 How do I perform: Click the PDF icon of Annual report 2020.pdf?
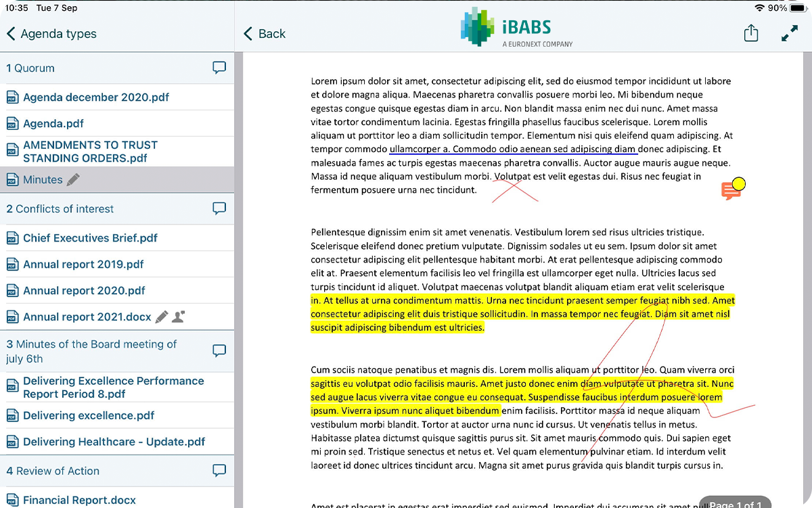12,292
